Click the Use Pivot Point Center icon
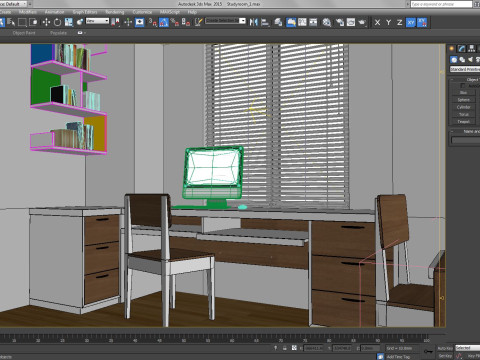The width and height of the screenshot is (480, 360). [115, 22]
